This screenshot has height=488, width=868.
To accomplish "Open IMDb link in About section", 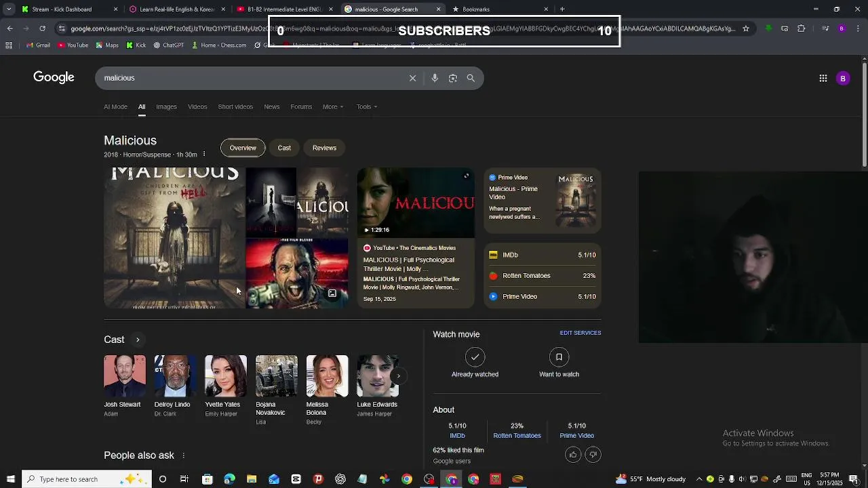I will click(457, 435).
